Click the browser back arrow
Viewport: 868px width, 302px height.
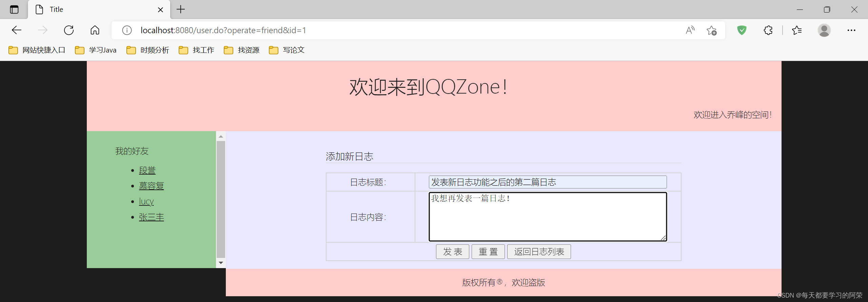coord(17,30)
